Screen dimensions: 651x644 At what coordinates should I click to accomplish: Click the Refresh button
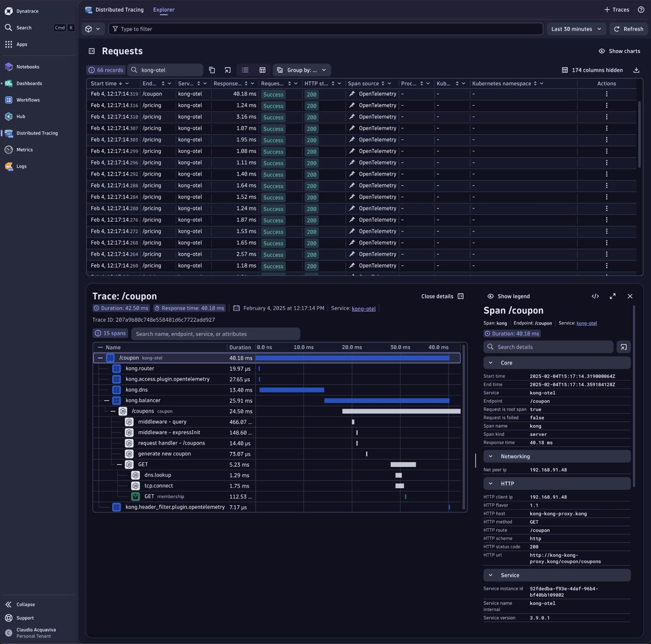[x=628, y=29]
